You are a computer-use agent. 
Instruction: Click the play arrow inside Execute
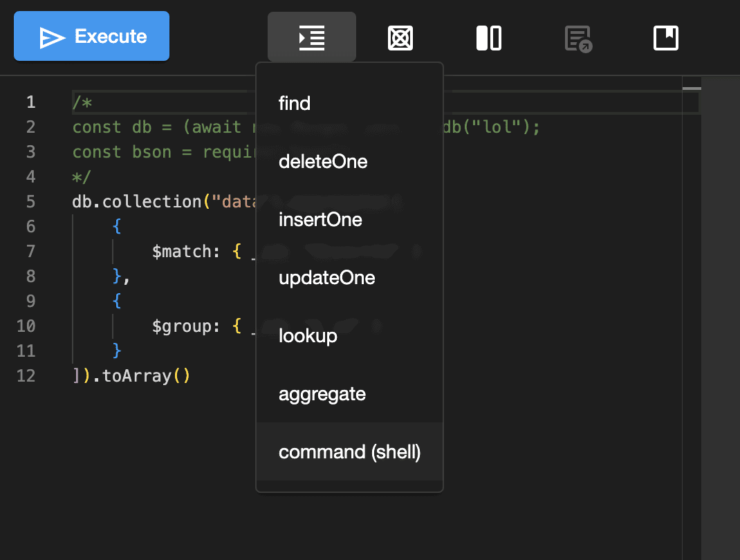tap(52, 37)
